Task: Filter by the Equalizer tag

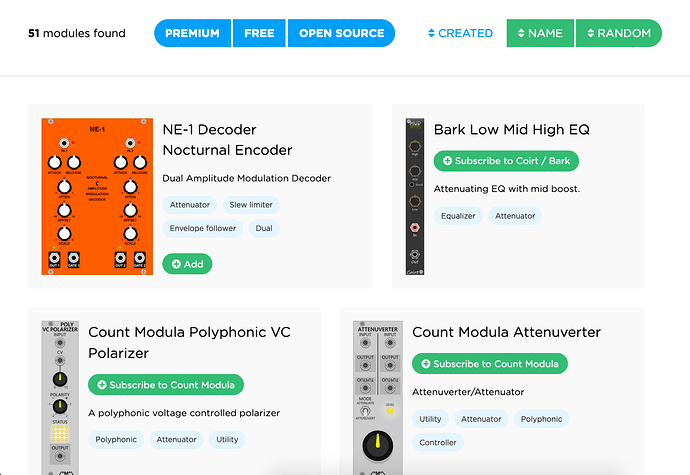Action: 458,216
